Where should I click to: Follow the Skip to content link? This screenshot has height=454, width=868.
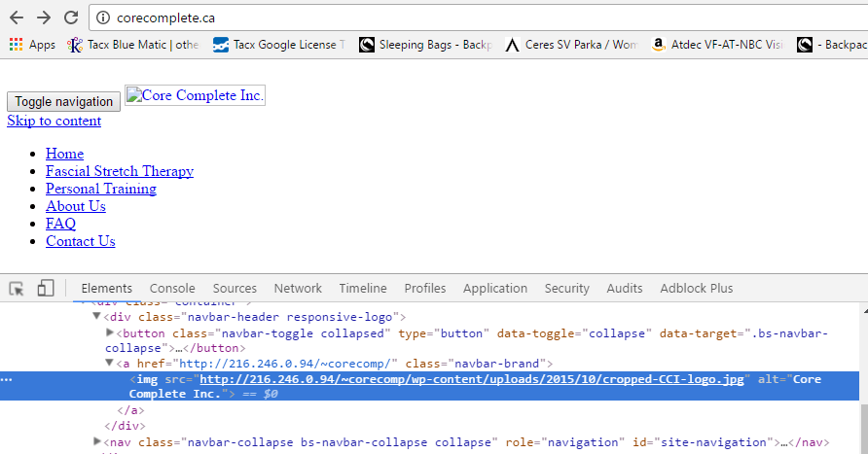pyautogui.click(x=54, y=122)
